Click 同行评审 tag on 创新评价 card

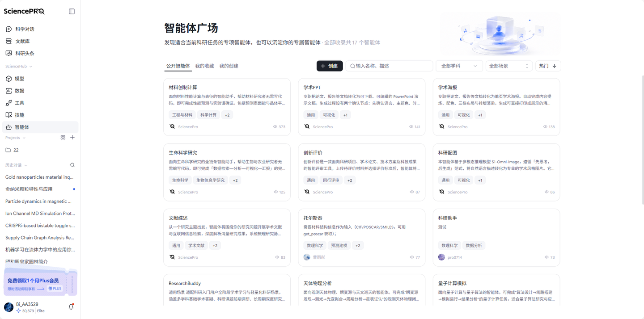pos(331,180)
